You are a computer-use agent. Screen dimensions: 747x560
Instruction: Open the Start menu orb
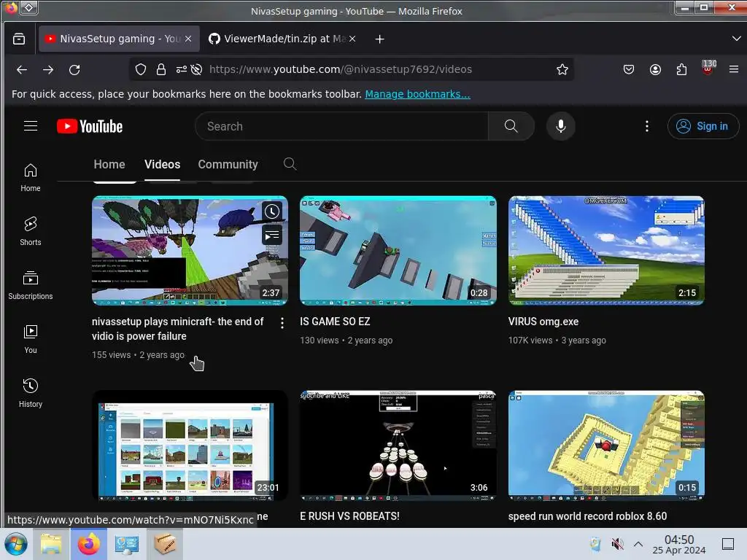(15, 544)
